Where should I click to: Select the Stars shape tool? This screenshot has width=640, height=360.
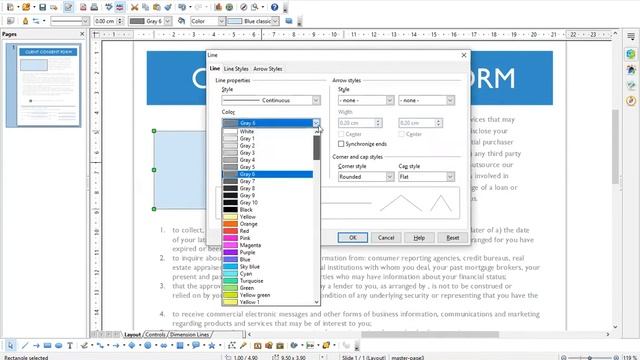(212, 345)
